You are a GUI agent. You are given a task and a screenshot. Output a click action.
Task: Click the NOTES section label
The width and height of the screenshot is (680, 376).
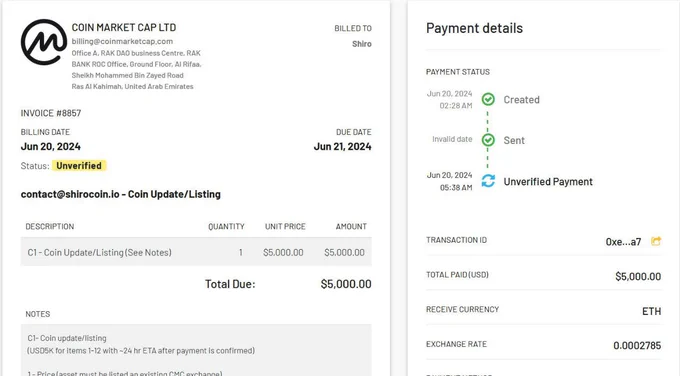[38, 314]
